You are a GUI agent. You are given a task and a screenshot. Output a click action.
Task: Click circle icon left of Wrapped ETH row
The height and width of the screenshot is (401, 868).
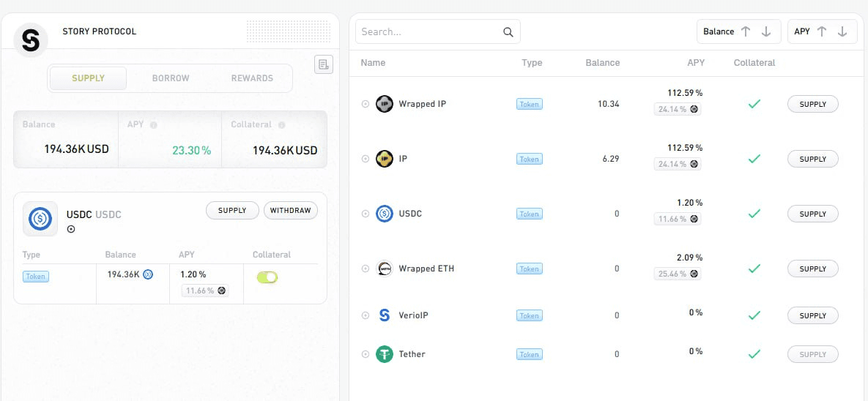coord(366,269)
